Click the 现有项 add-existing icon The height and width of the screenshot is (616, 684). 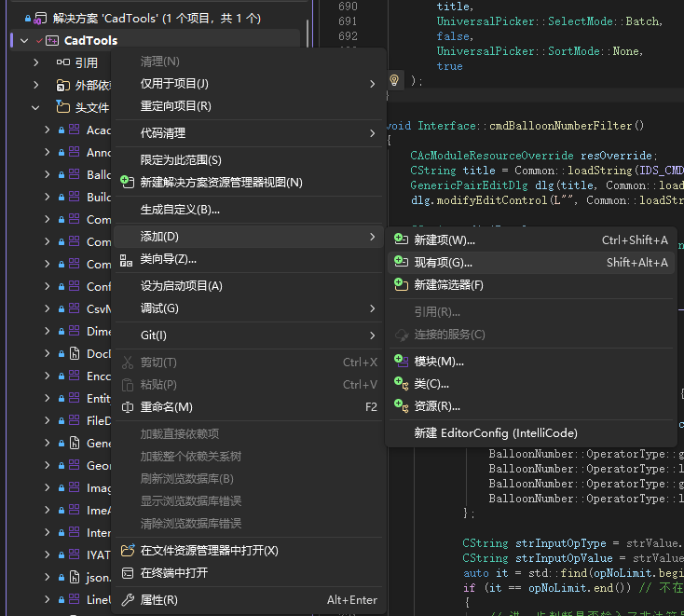401,262
